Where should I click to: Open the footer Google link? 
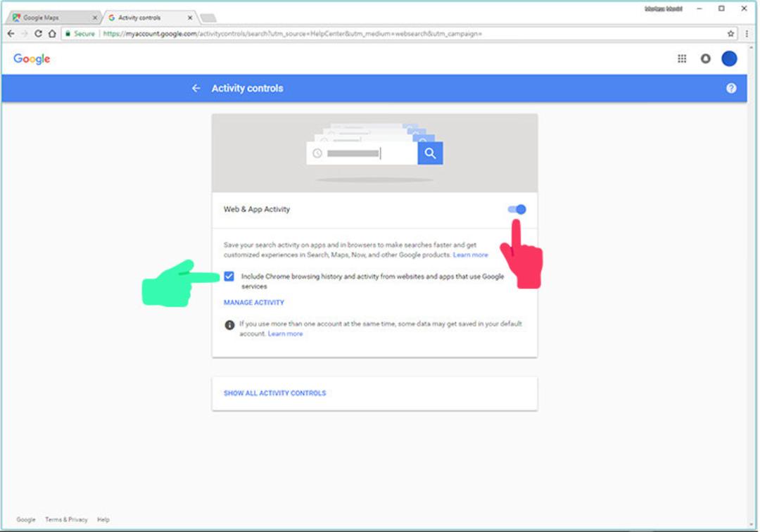[26, 519]
